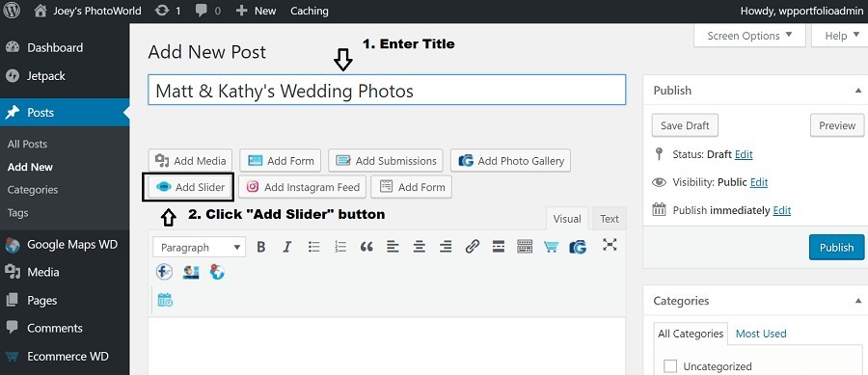Open Ecommerce WD in sidebar
This screenshot has height=375, width=868.
click(65, 356)
